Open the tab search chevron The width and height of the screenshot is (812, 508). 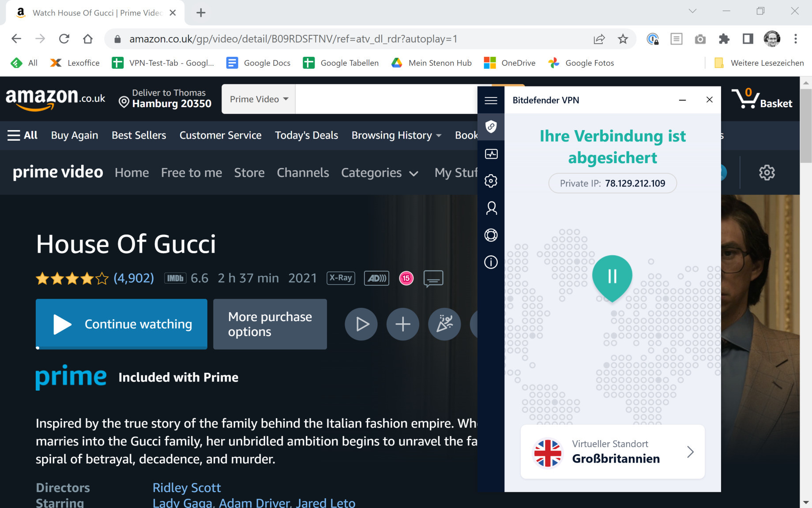[x=692, y=11]
